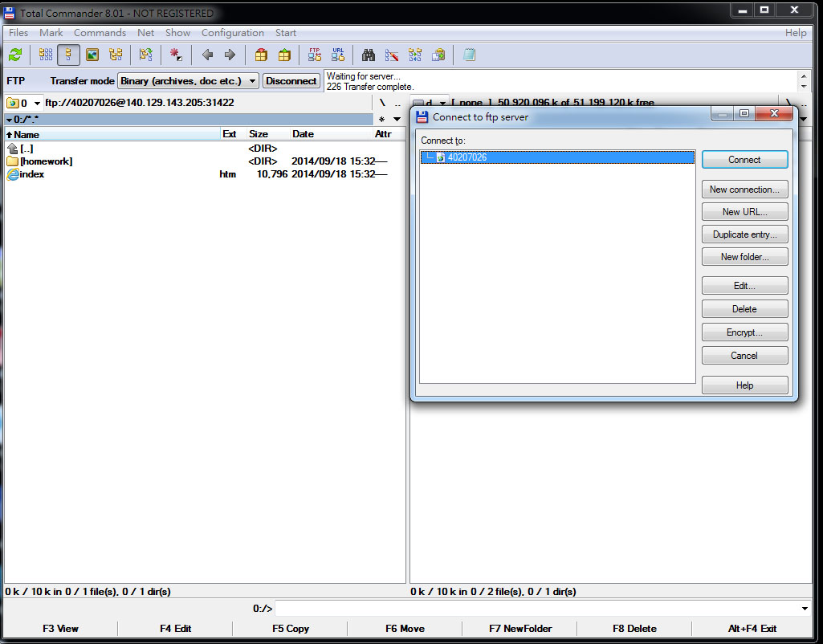Click the Edit... button in dialog
Screen dimensions: 823x644
click(x=745, y=286)
